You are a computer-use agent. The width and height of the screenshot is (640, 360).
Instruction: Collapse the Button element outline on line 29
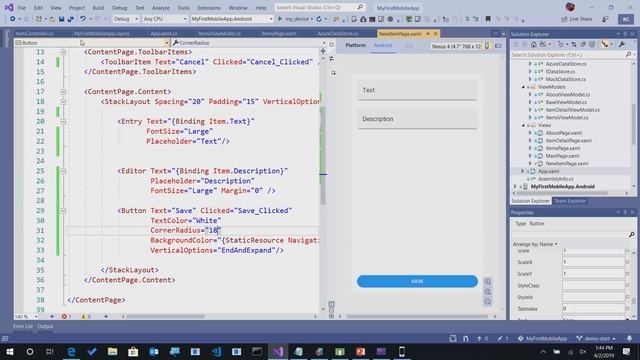click(x=63, y=211)
